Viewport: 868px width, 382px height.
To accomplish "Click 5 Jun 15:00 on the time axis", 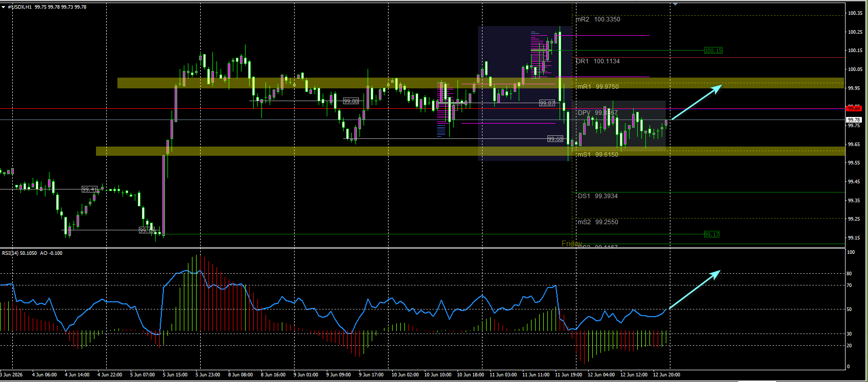I will (x=175, y=375).
